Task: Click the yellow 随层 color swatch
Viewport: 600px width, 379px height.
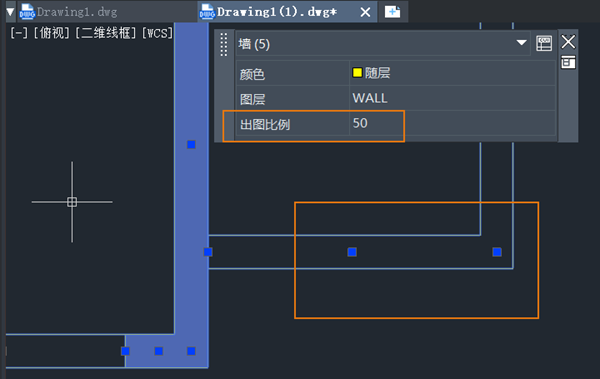Action: pos(357,72)
